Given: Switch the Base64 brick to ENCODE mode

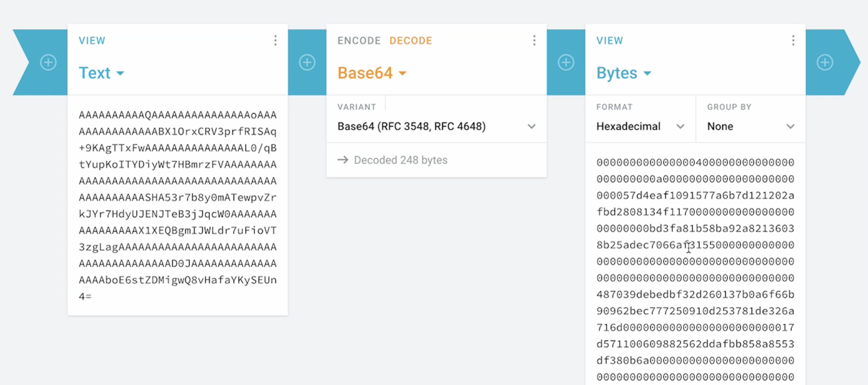Looking at the screenshot, I should (x=359, y=41).
